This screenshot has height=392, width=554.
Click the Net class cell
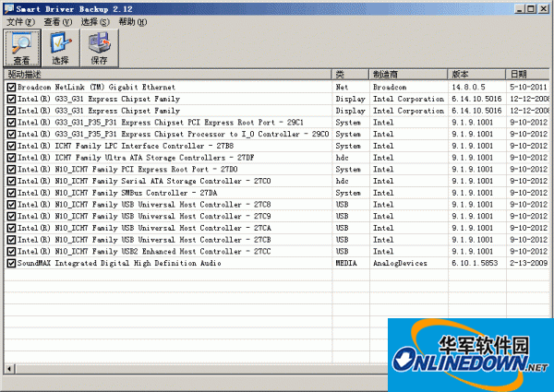pyautogui.click(x=342, y=87)
